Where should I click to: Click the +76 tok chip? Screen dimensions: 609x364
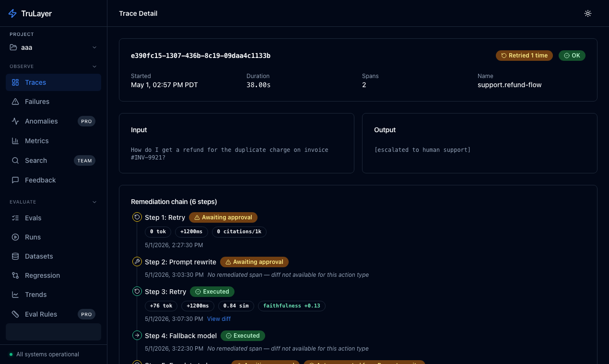click(x=161, y=306)
